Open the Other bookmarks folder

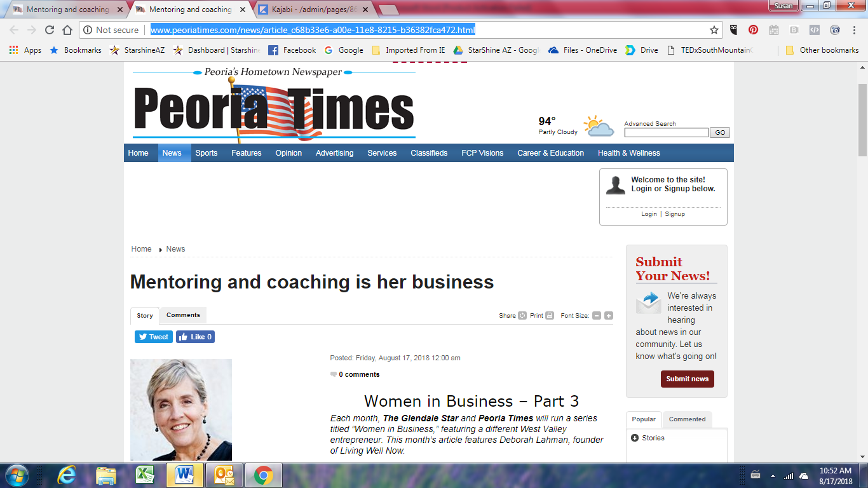click(x=822, y=50)
